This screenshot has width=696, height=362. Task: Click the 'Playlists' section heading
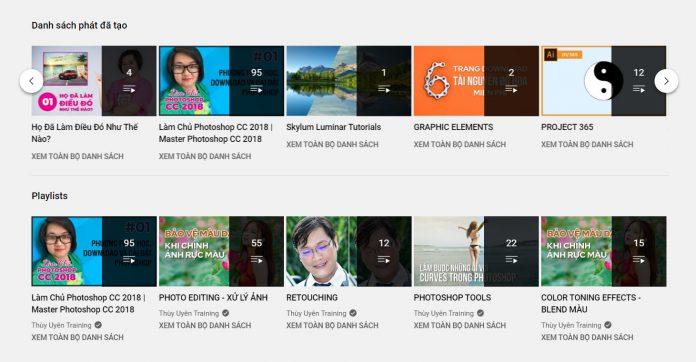coord(50,196)
